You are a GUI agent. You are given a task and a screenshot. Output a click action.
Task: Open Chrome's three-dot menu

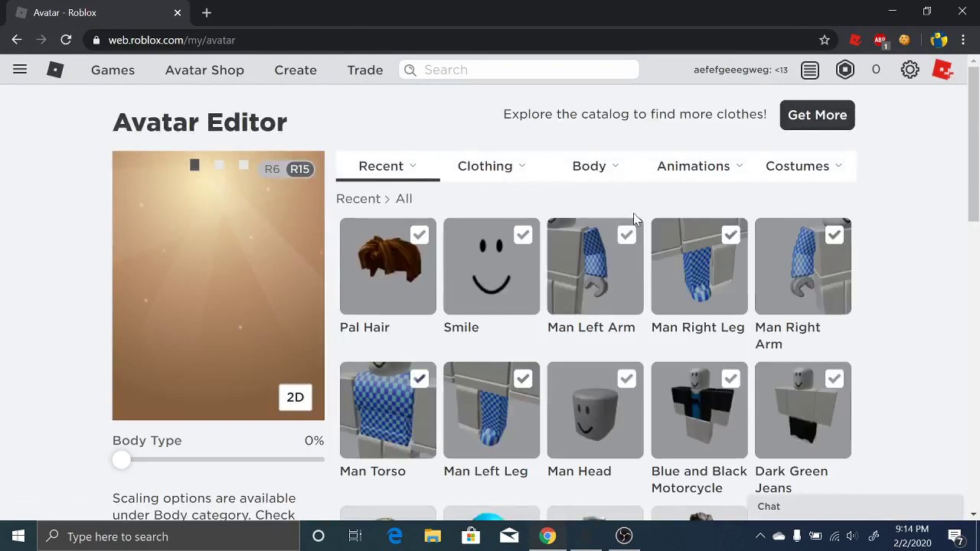[963, 40]
